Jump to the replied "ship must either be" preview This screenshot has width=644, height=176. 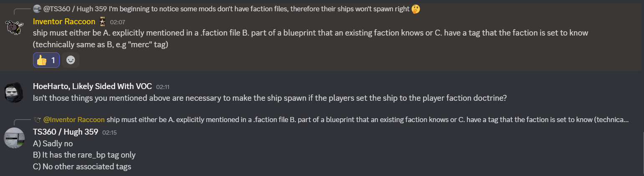coord(368,120)
